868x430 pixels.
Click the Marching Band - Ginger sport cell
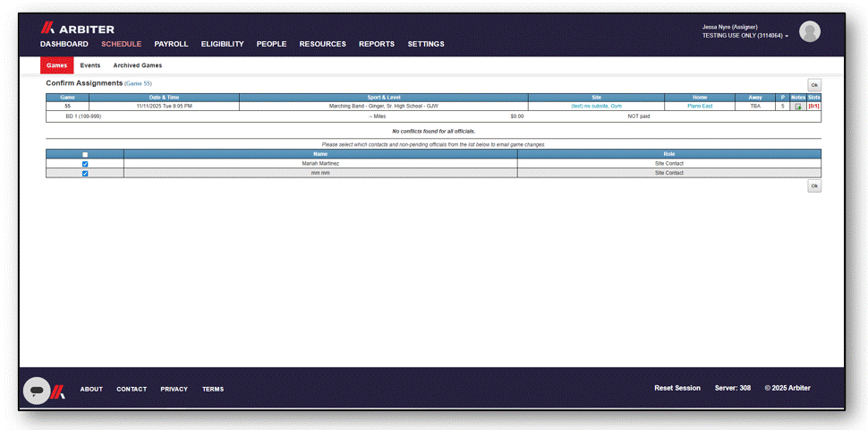[x=384, y=106]
